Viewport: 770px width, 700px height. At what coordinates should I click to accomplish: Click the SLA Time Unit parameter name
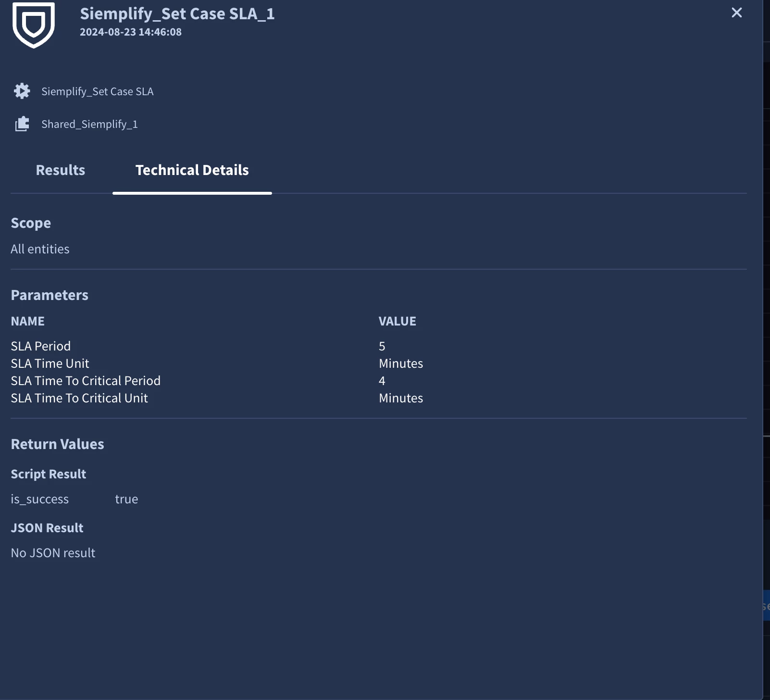(50, 363)
